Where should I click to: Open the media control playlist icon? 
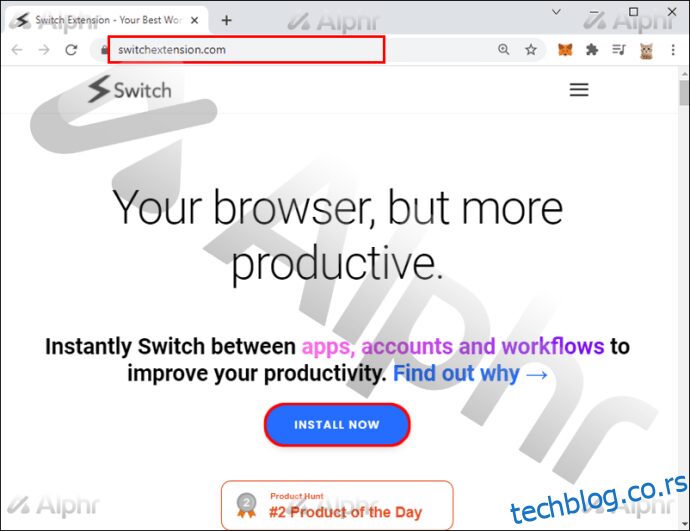click(x=619, y=50)
